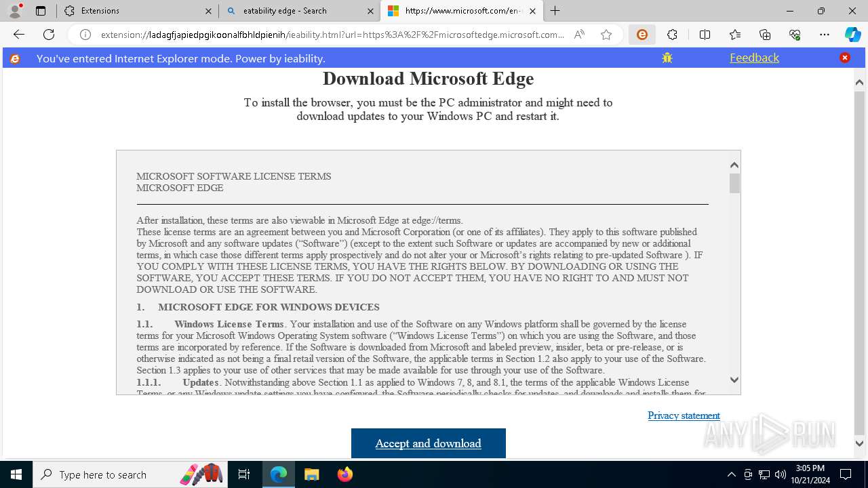
Task: Open the notification center icon
Action: tap(846, 474)
